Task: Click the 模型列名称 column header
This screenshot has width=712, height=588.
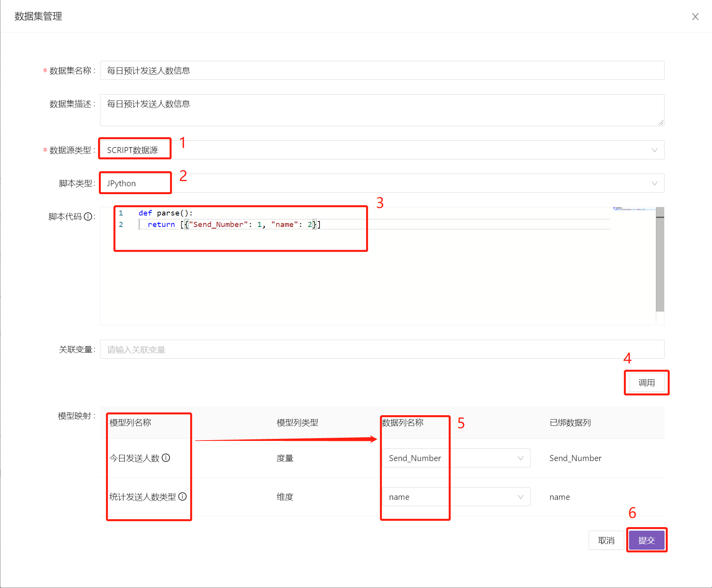Action: tap(130, 423)
